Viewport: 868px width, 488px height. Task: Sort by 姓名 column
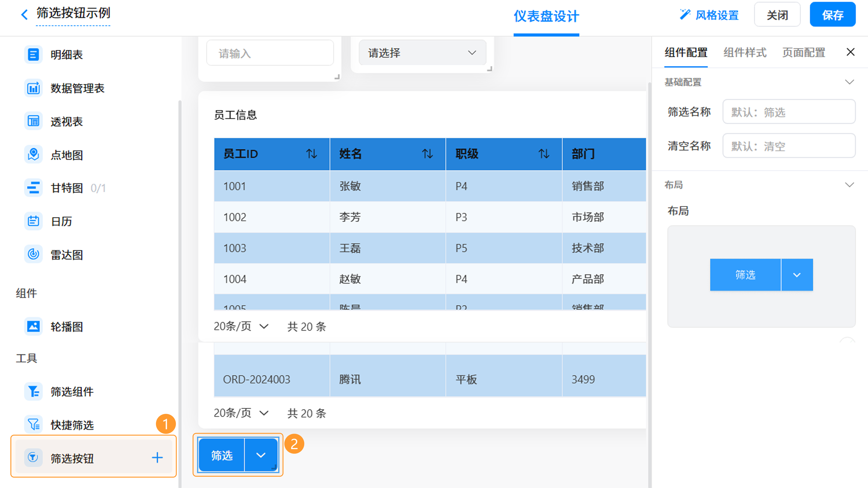[428, 154]
